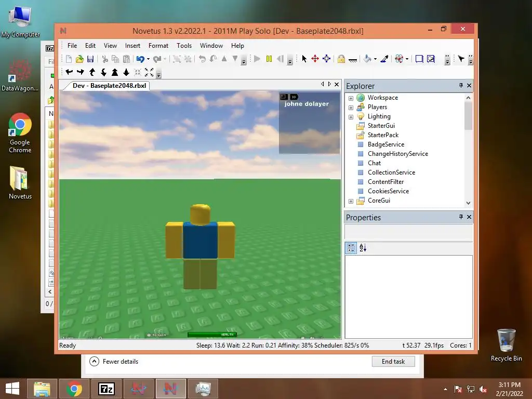Viewport: 532px width, 399px height.
Task: Open Google Chrome from taskbar
Action: 74,389
